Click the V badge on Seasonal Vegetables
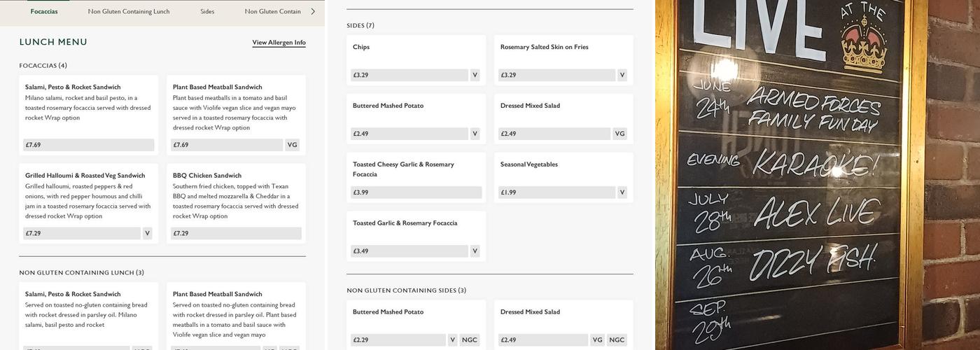Image resolution: width=980 pixels, height=350 pixels. pyautogui.click(x=622, y=192)
